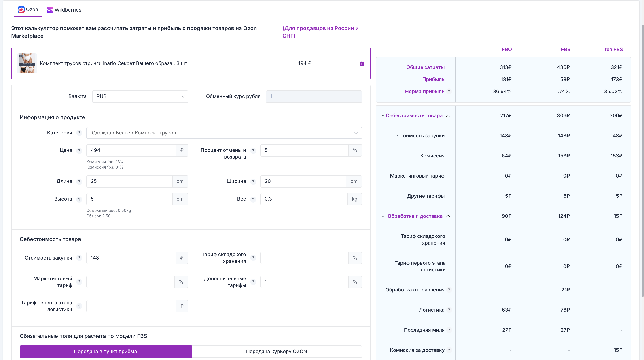Show help for Маркетинговый тариф input
Image resolution: width=644 pixels, height=360 pixels.
79,282
